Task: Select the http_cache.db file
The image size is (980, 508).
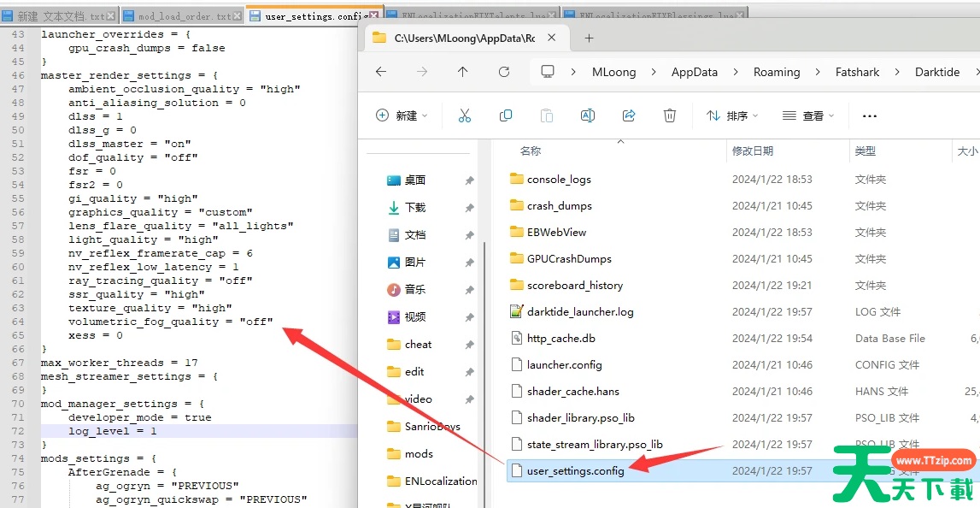Action: [561, 339]
